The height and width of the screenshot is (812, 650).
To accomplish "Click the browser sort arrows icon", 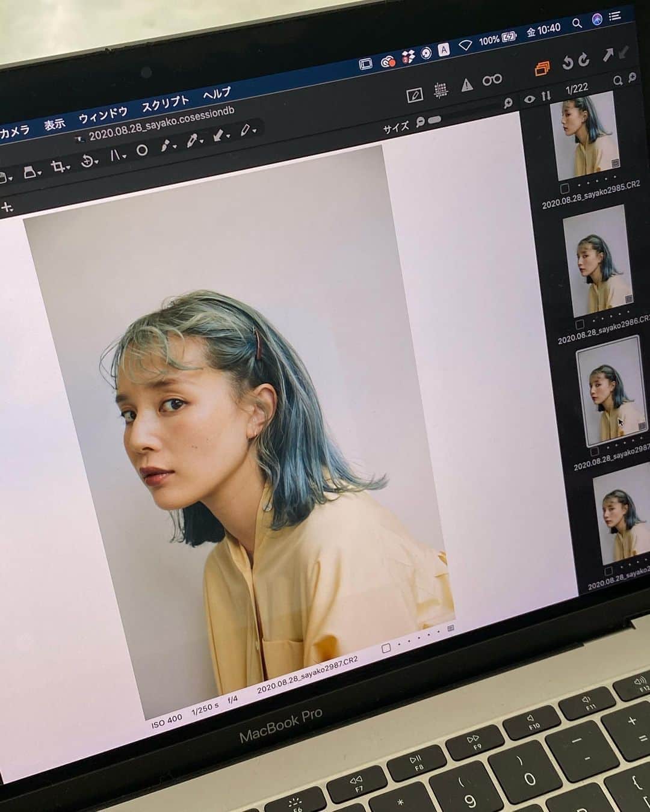I will 546,96.
